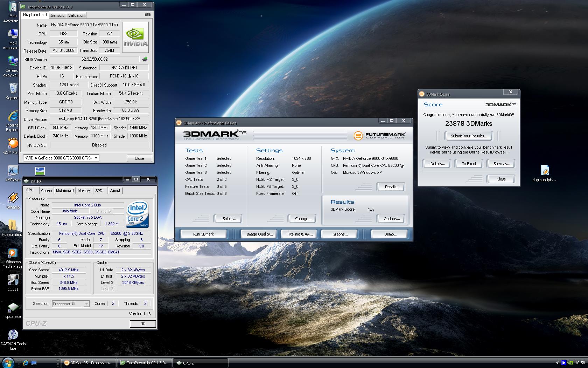Click the Demo button in 3DMark05
This screenshot has height=368, width=588.
pyautogui.click(x=390, y=234)
